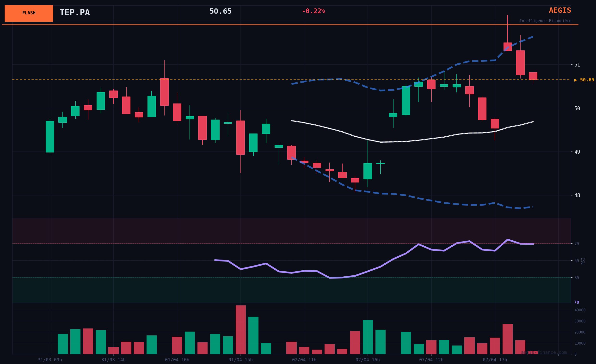
Task: Click the orange FLASH badge
Action: (29, 13)
